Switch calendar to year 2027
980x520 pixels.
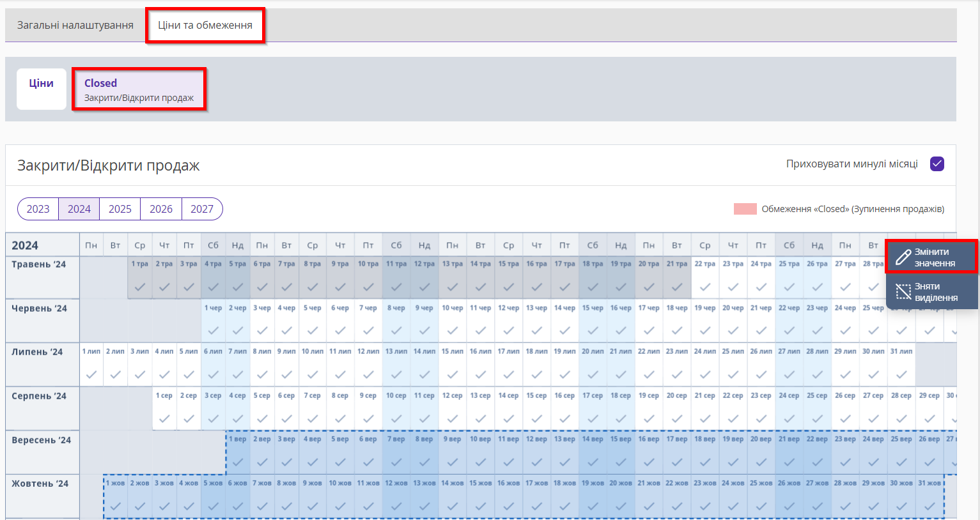pyautogui.click(x=202, y=209)
